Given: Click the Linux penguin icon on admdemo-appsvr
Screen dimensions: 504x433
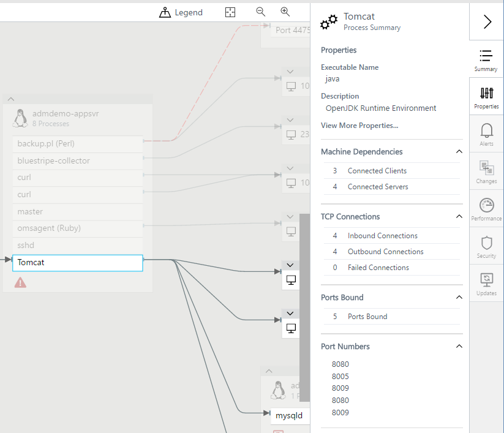Looking at the screenshot, I should (20, 119).
